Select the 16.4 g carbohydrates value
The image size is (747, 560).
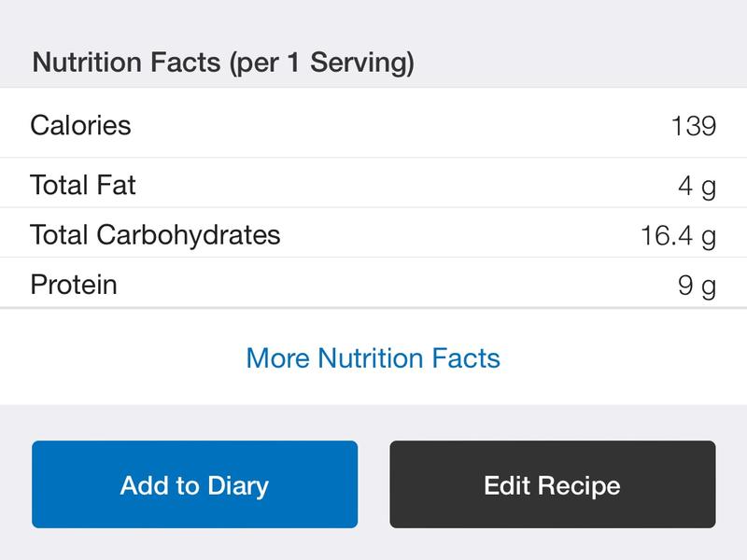[678, 235]
